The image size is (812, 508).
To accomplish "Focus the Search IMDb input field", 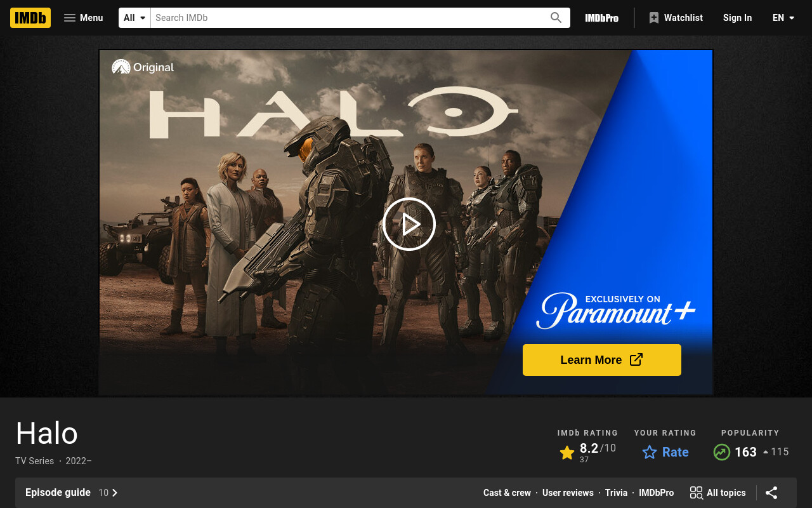I will [347, 18].
